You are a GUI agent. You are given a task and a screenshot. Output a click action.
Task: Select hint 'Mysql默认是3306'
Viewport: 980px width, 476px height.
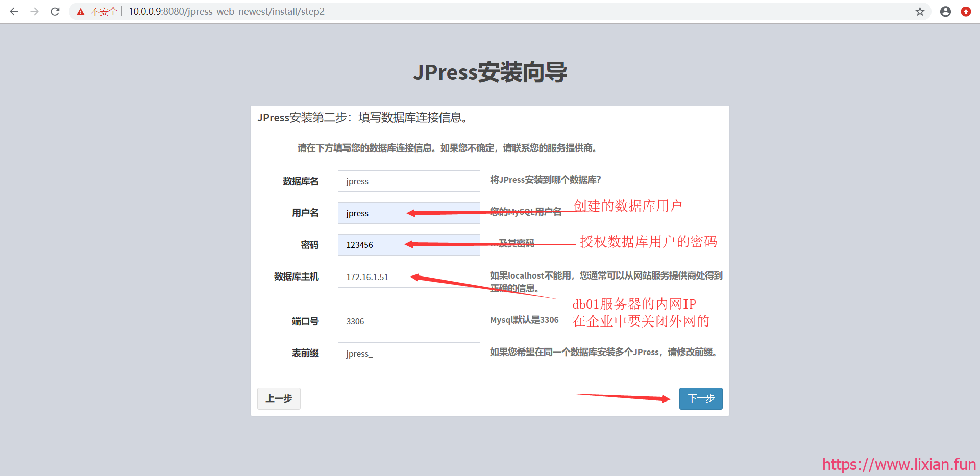tap(524, 320)
